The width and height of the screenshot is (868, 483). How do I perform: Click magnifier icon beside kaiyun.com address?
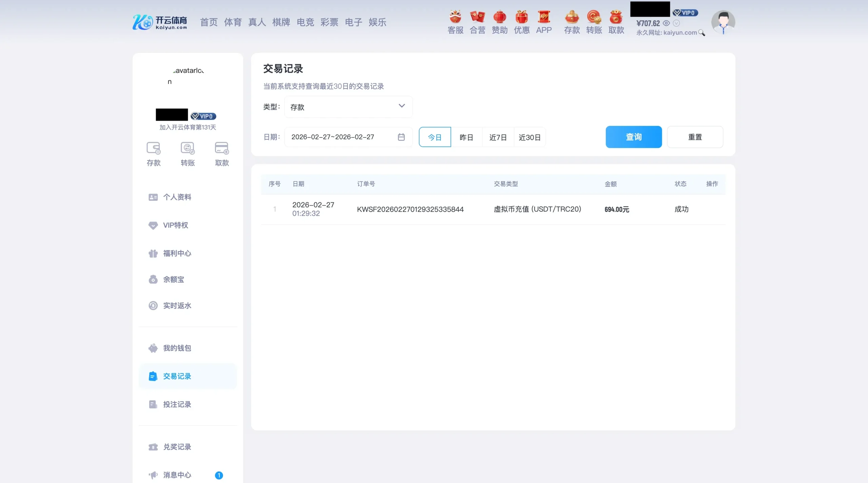click(x=702, y=33)
